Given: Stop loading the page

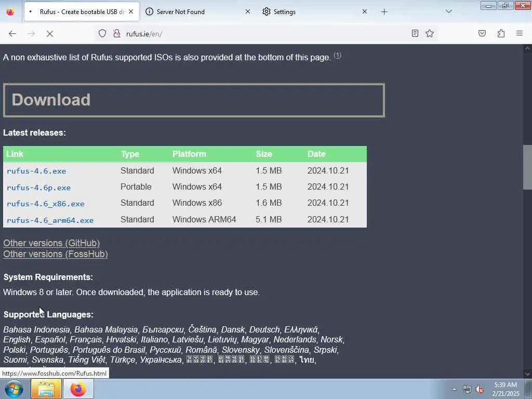Looking at the screenshot, I should click(50, 34).
